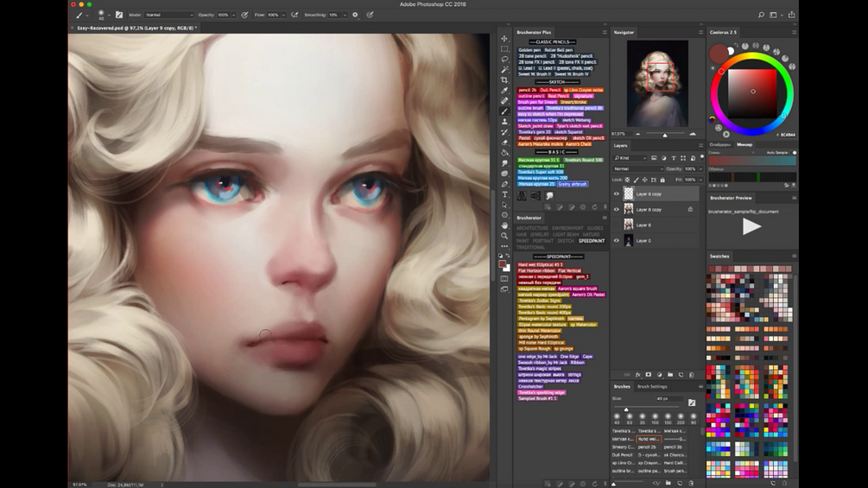Viewport: 868px width, 488px height.
Task: Select the Eraser tool
Action: [x=504, y=143]
